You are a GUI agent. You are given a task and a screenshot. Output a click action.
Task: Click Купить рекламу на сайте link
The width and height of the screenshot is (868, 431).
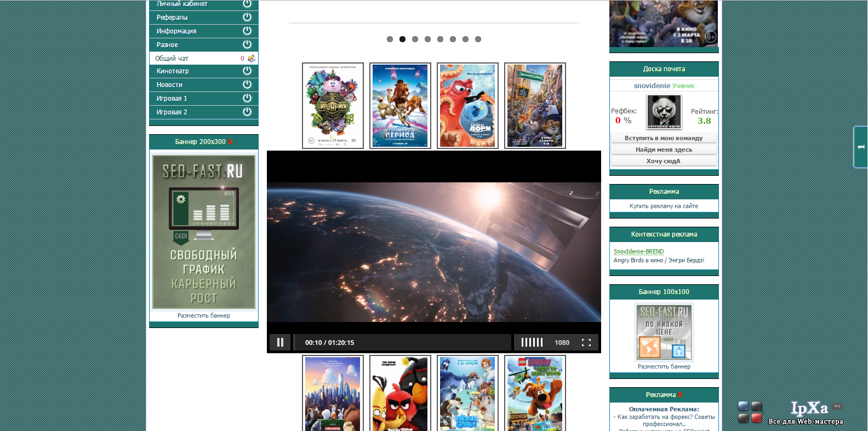tap(664, 206)
